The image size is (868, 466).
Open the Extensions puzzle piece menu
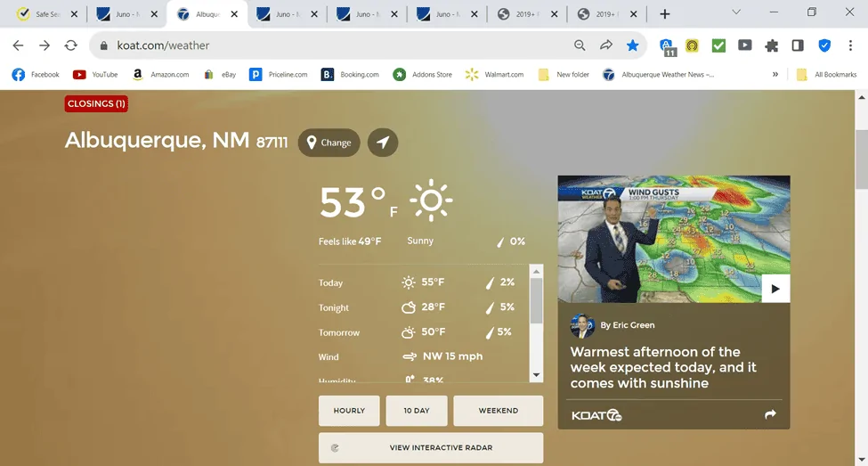coord(771,45)
